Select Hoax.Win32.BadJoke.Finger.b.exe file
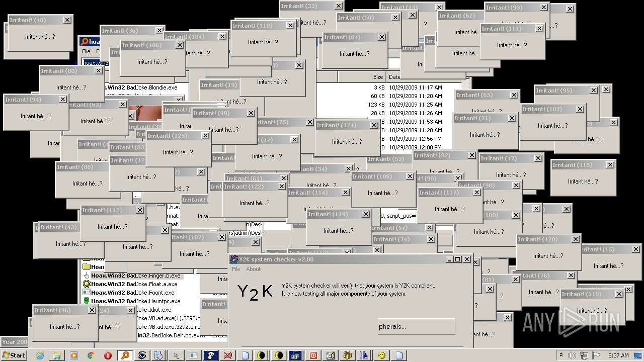 point(135,276)
